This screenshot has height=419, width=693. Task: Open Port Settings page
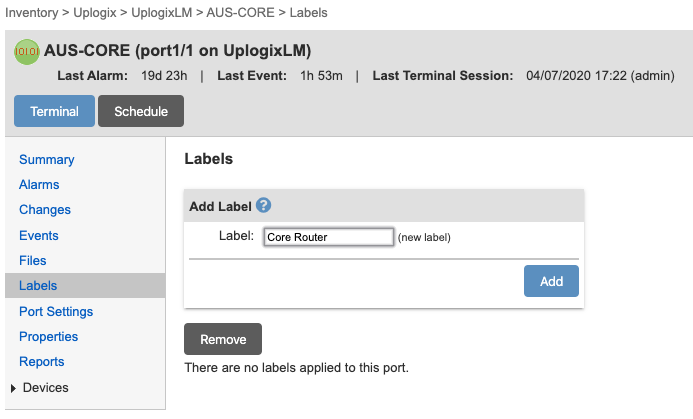click(56, 312)
